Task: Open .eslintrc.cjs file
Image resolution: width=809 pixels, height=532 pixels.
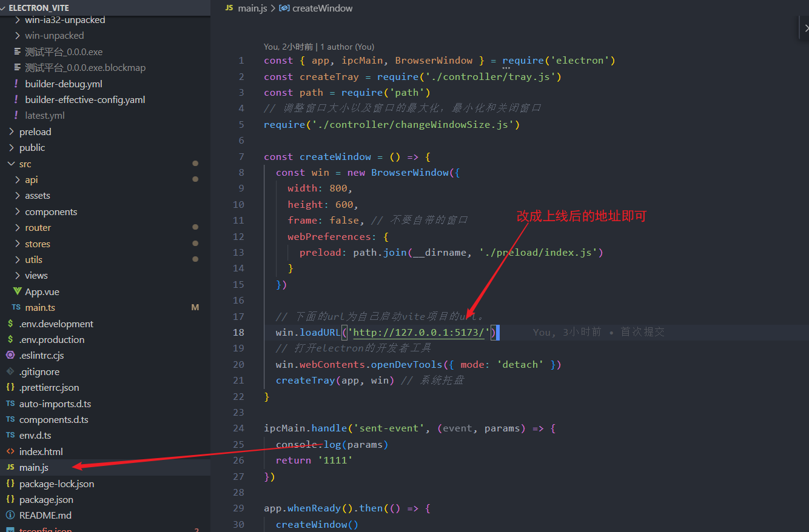Action: 41,356
